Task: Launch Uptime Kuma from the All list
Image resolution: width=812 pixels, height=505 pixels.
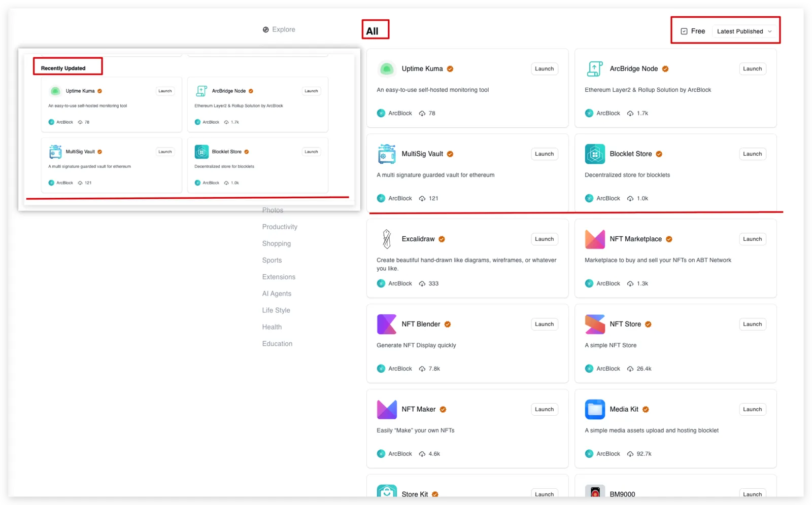Action: [545, 69]
